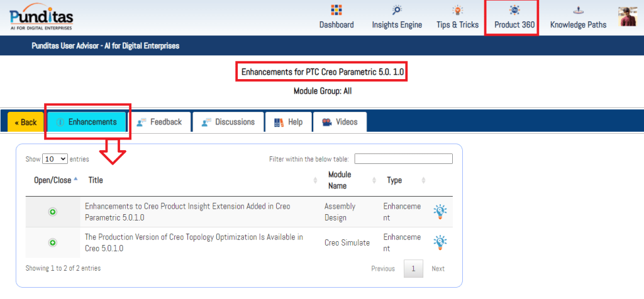This screenshot has height=299, width=644.
Task: Sort table by Module Name column
Action: tap(340, 180)
